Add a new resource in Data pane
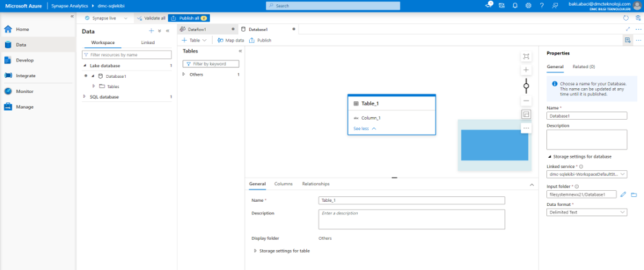The width and height of the screenshot is (644, 270). point(151,31)
